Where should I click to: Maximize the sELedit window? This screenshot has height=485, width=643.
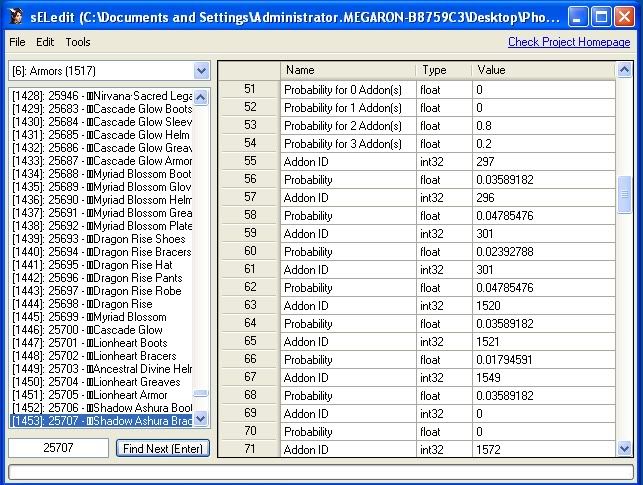[599, 16]
